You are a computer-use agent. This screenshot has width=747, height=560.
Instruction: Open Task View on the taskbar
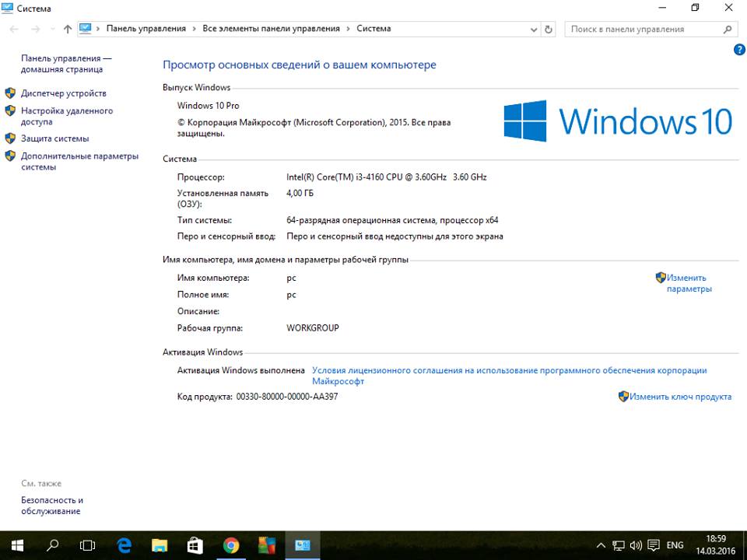tap(87, 545)
